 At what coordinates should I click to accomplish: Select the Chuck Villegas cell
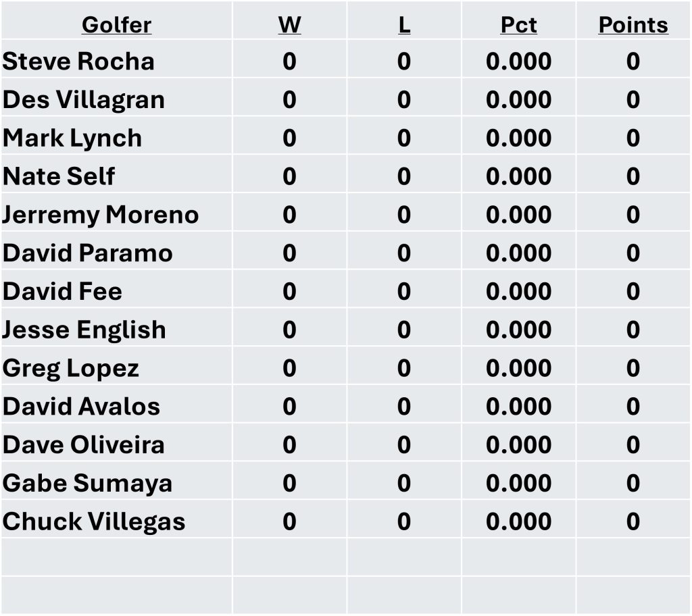(x=94, y=522)
